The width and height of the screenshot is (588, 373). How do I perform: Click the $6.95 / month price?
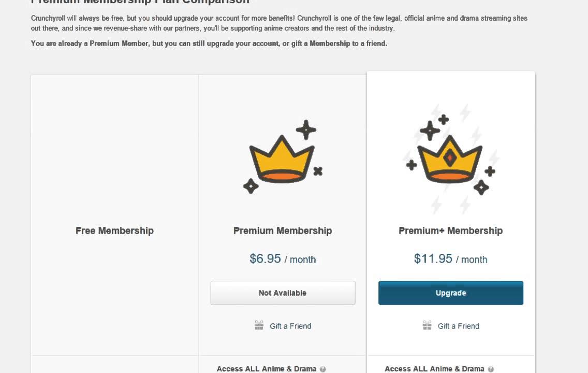tap(283, 259)
